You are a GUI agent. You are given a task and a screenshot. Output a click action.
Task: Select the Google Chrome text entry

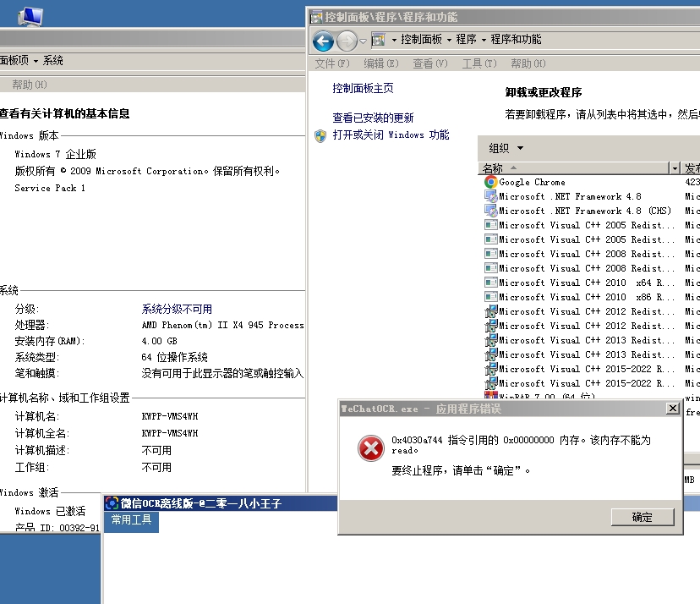pos(532,182)
